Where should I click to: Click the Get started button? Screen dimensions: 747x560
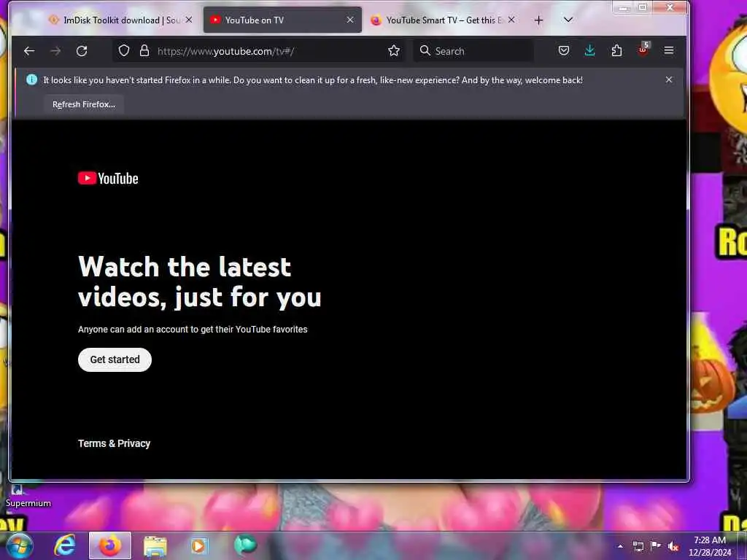(x=115, y=359)
